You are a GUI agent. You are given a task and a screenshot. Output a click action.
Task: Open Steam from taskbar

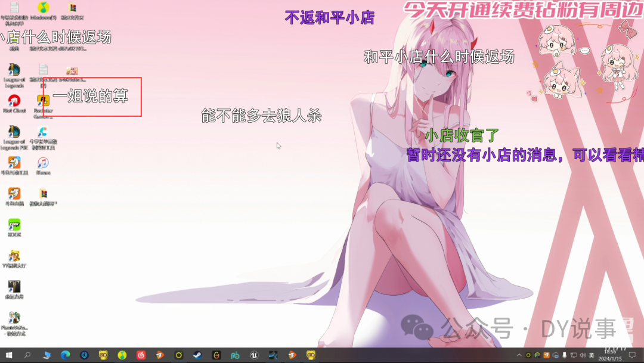point(197,355)
